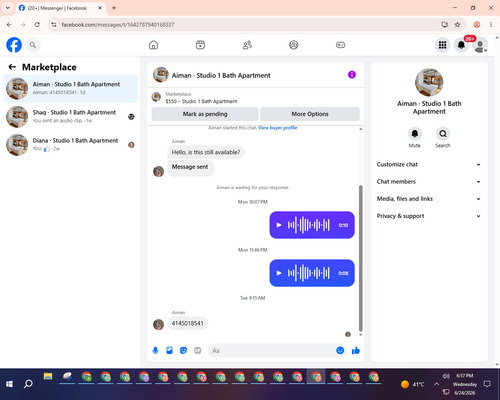Click the large apartment thumbnail in the info panel

click(429, 82)
